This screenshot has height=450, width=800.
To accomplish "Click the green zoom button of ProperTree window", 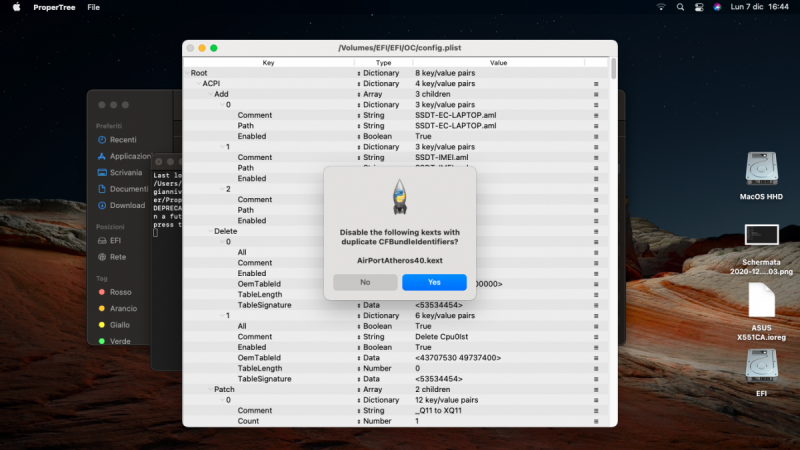I will click(x=214, y=48).
